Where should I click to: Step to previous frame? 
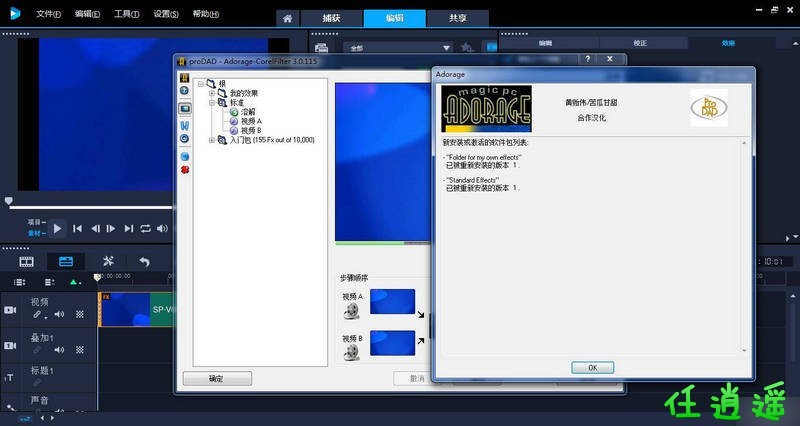coord(95,229)
